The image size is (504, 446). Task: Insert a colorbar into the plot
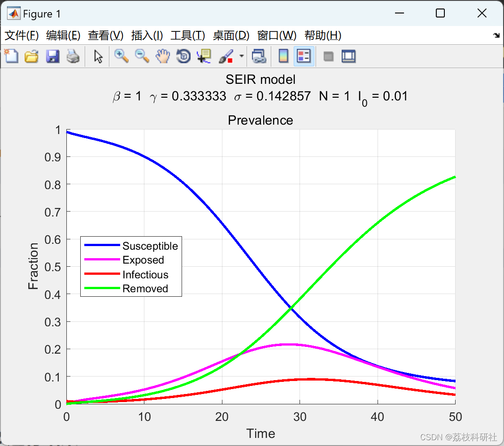(x=283, y=56)
